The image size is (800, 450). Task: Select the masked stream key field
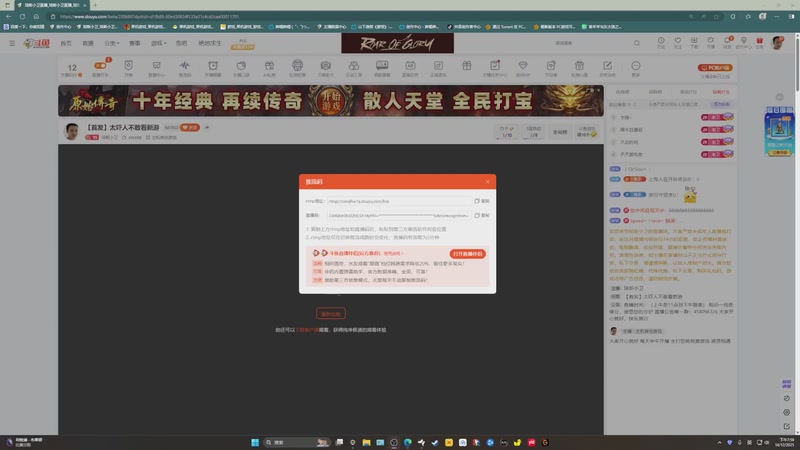(x=398, y=215)
